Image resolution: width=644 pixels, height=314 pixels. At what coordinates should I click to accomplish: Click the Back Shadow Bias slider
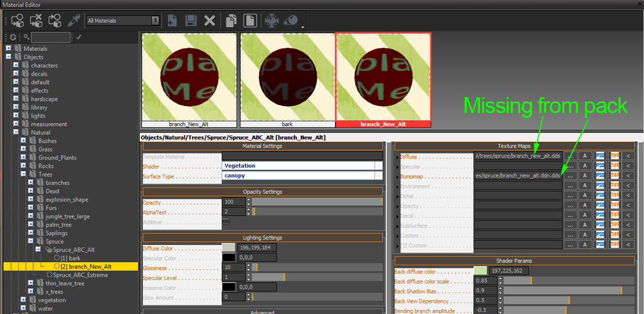[569, 291]
